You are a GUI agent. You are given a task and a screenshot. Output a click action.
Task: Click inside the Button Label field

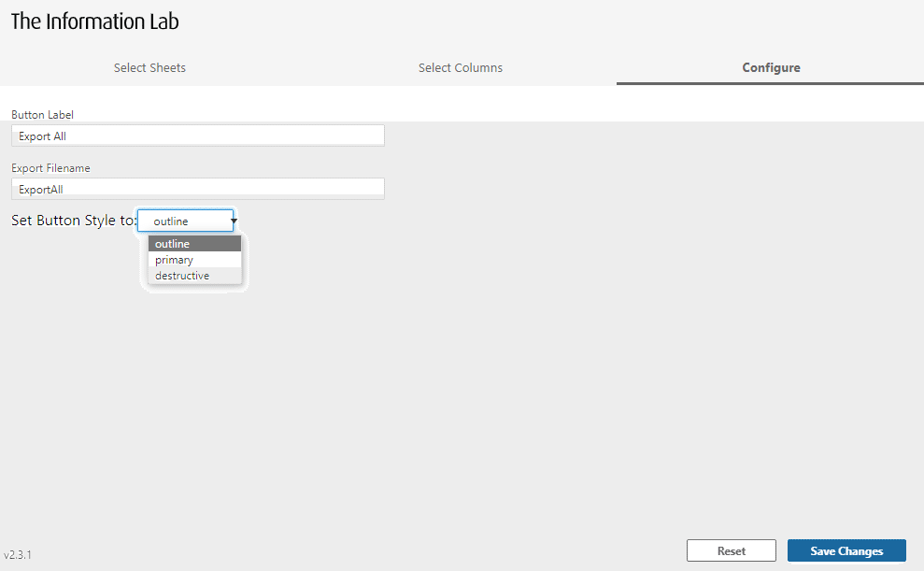point(197,135)
